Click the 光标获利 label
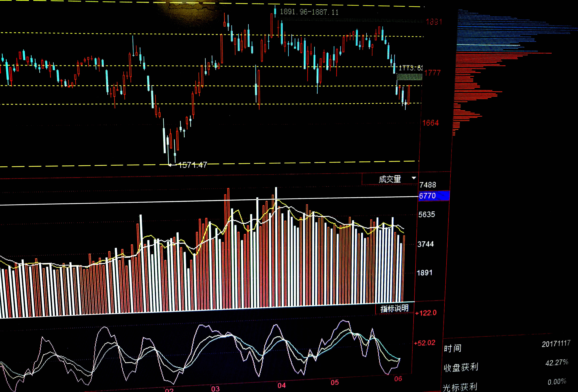 460,387
